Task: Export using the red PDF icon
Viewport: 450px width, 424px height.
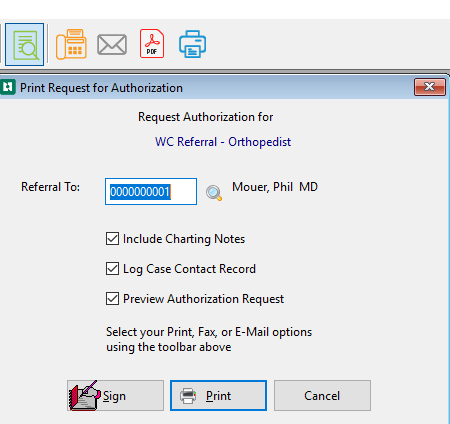Action: 152,44
